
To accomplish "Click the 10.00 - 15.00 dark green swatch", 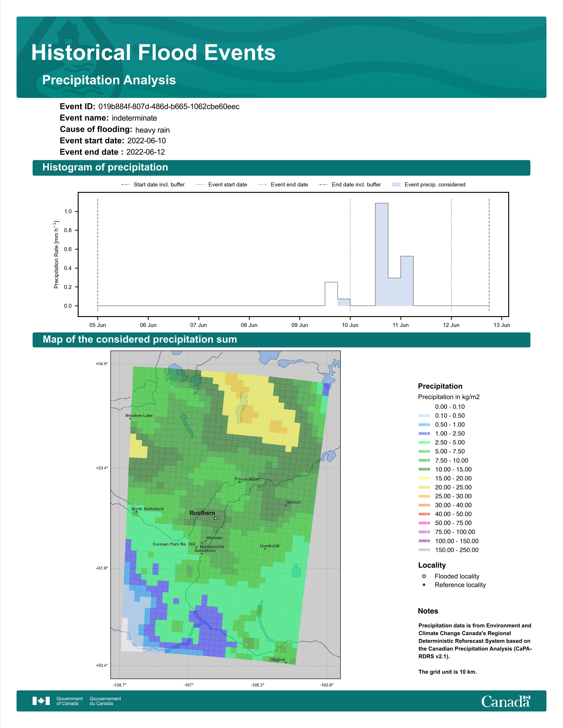I will coord(424,469).
